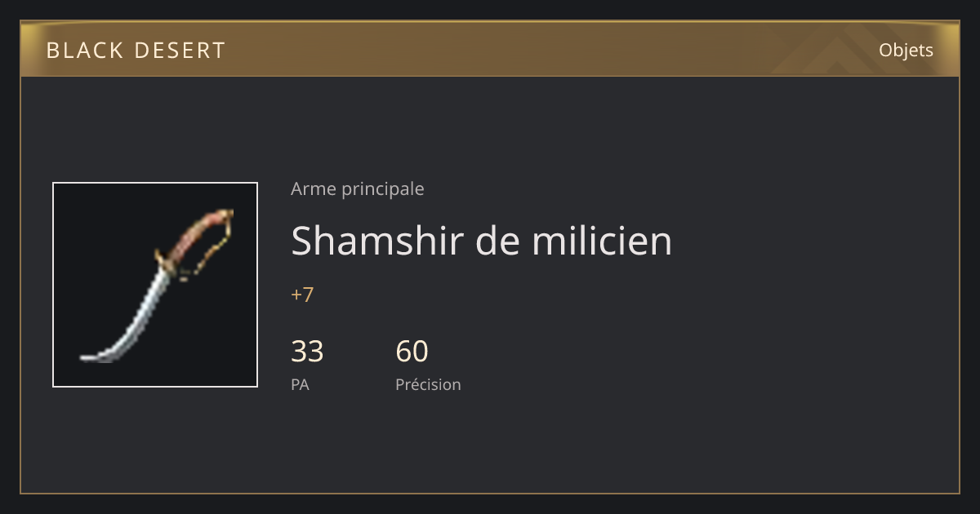The height and width of the screenshot is (514, 980).
Task: Click the white-bordered item thumbnail frame
Action: pyautogui.click(x=155, y=285)
